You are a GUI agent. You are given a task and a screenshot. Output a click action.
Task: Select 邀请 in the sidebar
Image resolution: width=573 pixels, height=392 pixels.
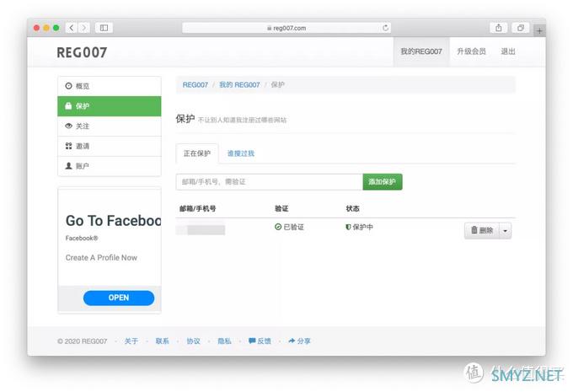tap(110, 147)
